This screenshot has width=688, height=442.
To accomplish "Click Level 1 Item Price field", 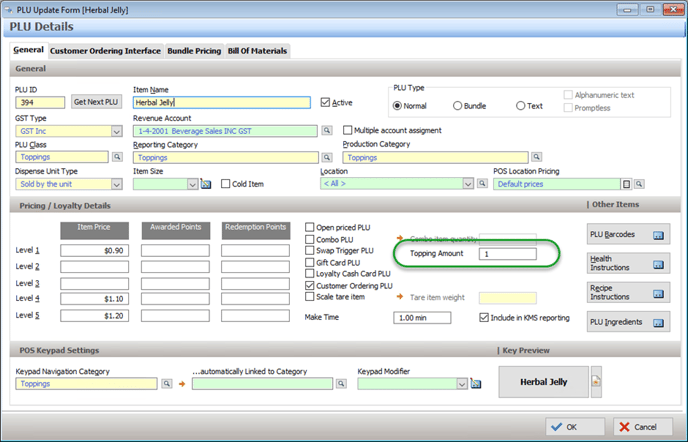I will pos(94,251).
